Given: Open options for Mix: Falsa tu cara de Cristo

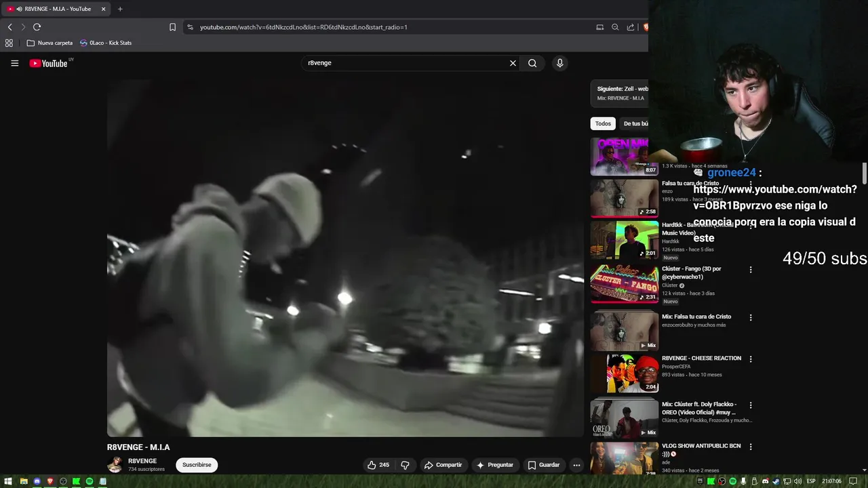Looking at the screenshot, I should pyautogui.click(x=751, y=317).
